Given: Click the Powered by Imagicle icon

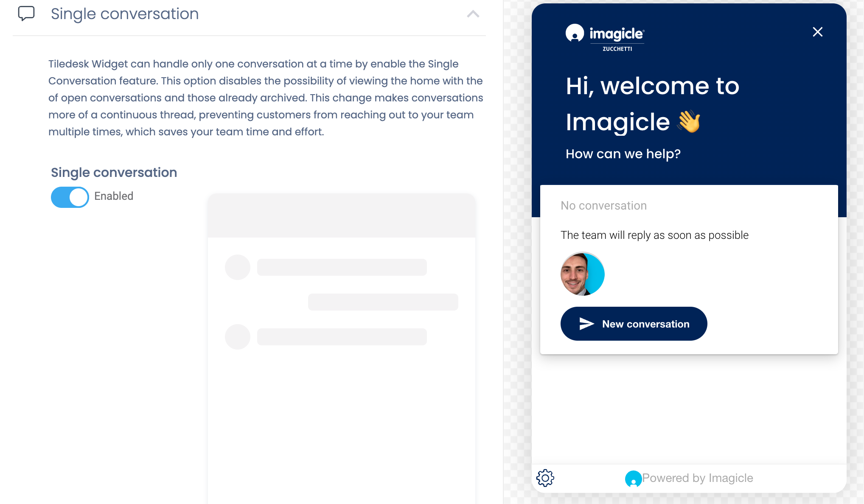Looking at the screenshot, I should click(634, 478).
